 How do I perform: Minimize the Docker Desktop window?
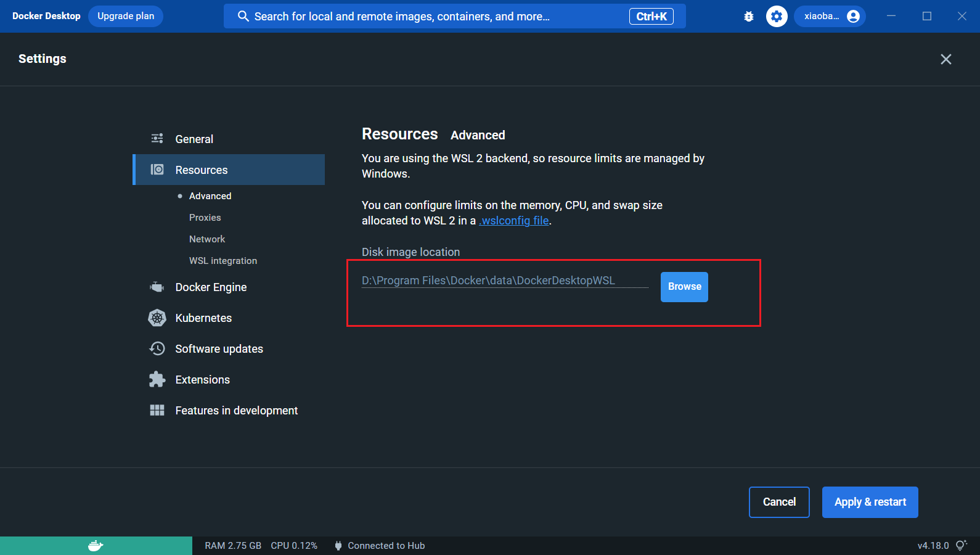pyautogui.click(x=891, y=16)
